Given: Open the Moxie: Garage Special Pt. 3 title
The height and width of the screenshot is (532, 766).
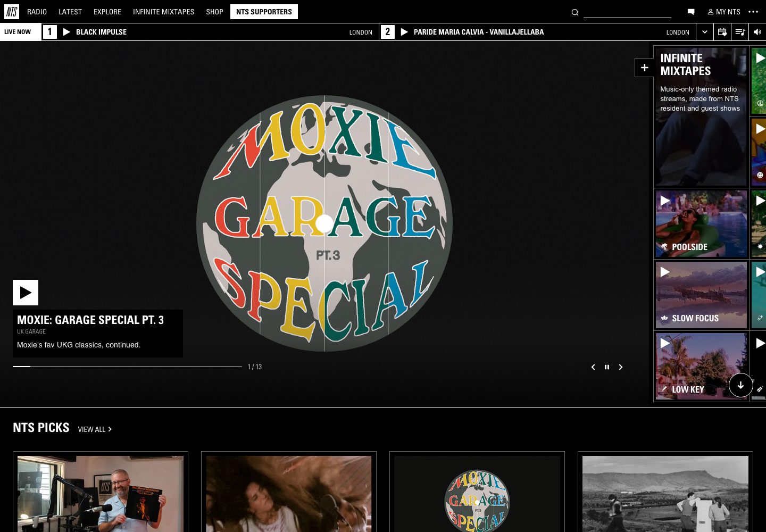Looking at the screenshot, I should pos(90,320).
